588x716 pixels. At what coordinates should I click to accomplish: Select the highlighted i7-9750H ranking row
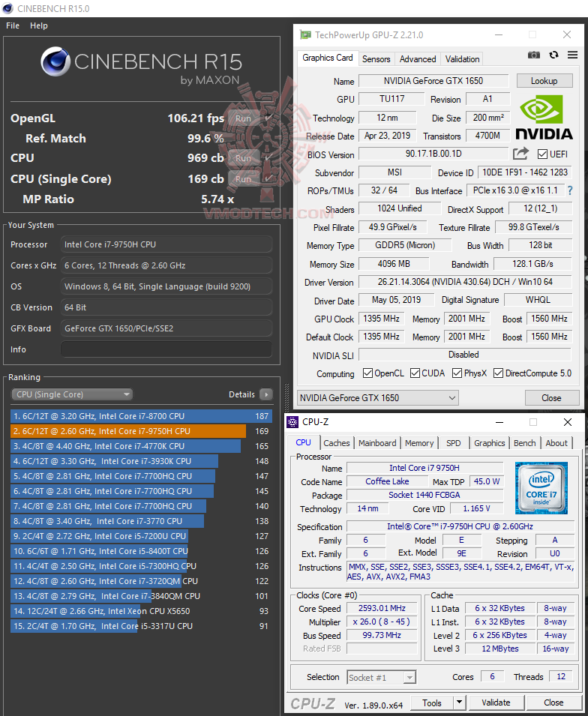click(141, 431)
